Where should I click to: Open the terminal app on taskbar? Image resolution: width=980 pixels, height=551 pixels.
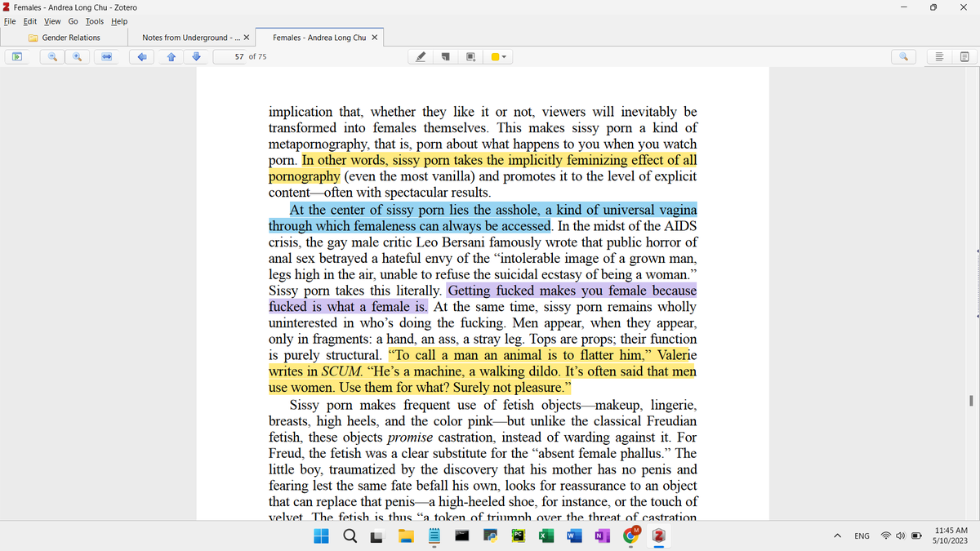pyautogui.click(x=462, y=536)
